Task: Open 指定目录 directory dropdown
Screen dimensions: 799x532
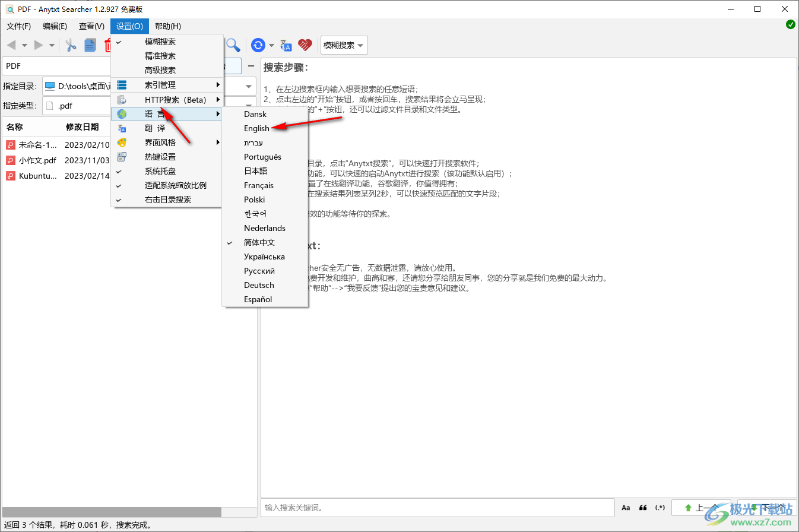Action: click(249, 86)
